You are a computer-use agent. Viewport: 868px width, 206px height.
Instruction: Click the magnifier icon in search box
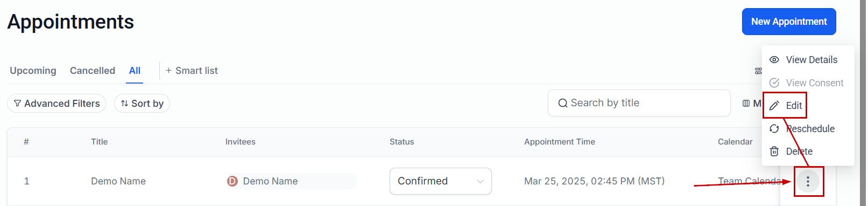click(563, 103)
